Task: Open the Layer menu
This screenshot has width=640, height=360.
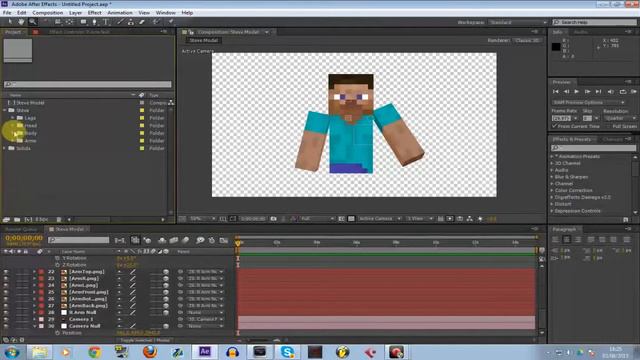Action: [75, 13]
